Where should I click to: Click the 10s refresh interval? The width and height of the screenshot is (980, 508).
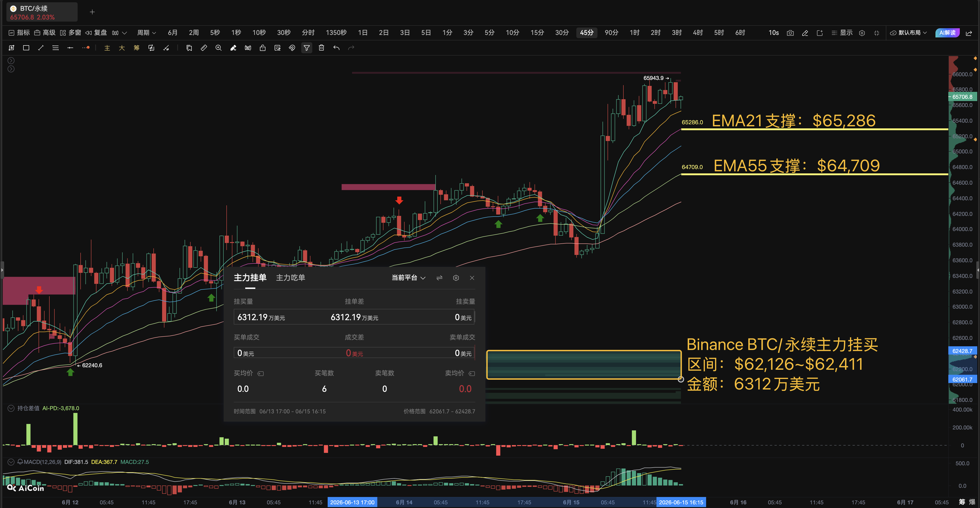(773, 33)
